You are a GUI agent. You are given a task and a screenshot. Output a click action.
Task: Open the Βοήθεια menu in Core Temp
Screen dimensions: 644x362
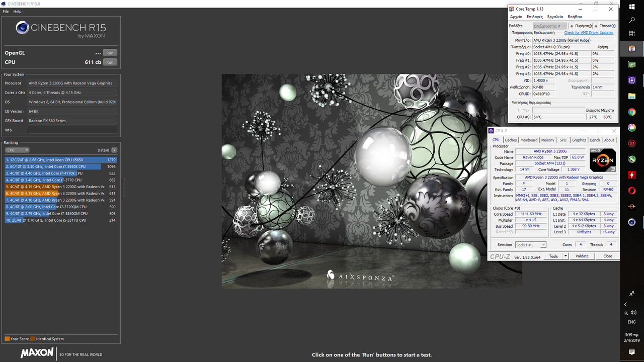pyautogui.click(x=575, y=17)
